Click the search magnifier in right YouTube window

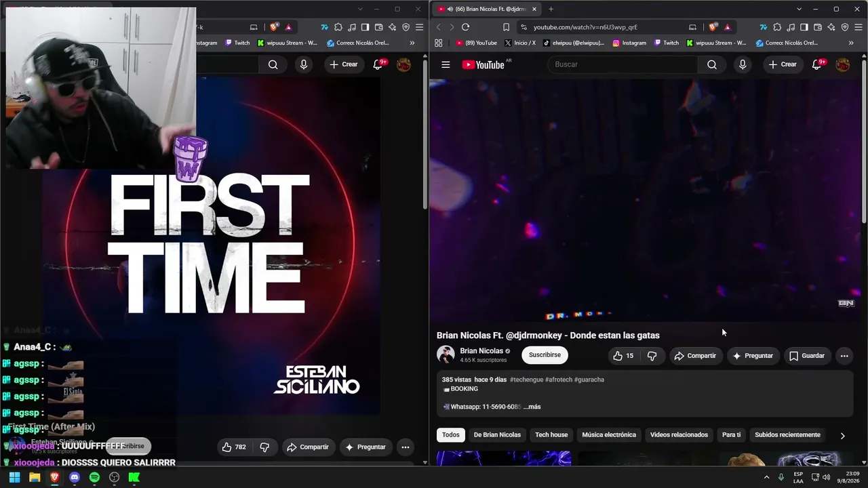tap(712, 64)
